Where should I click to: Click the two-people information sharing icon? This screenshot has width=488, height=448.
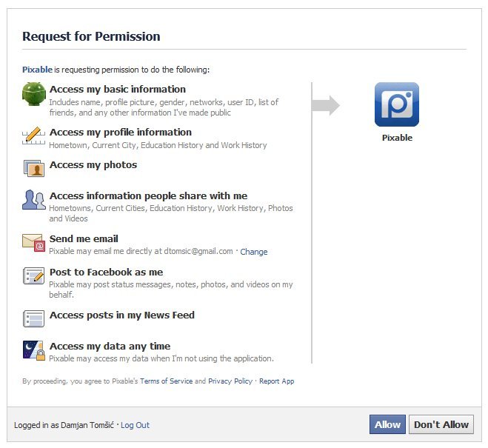[x=34, y=200]
